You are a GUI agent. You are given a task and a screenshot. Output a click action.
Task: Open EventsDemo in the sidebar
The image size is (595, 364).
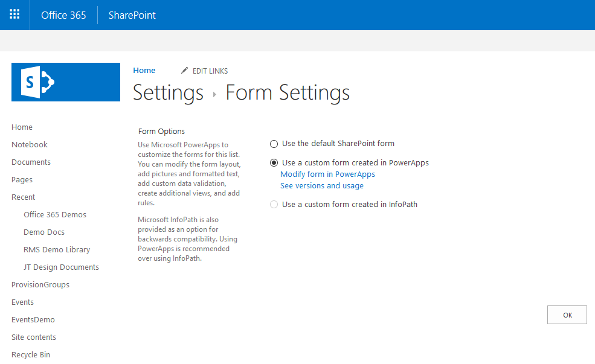tap(33, 320)
